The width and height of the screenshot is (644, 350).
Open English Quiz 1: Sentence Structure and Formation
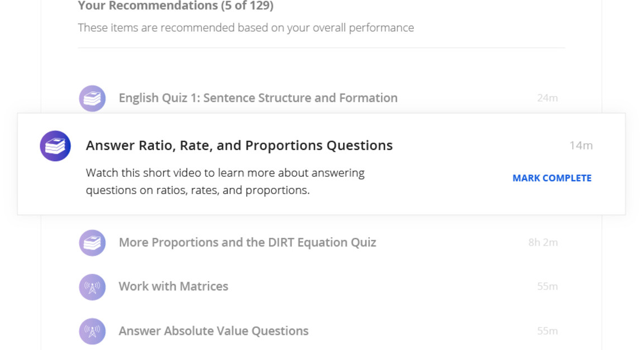tap(258, 98)
